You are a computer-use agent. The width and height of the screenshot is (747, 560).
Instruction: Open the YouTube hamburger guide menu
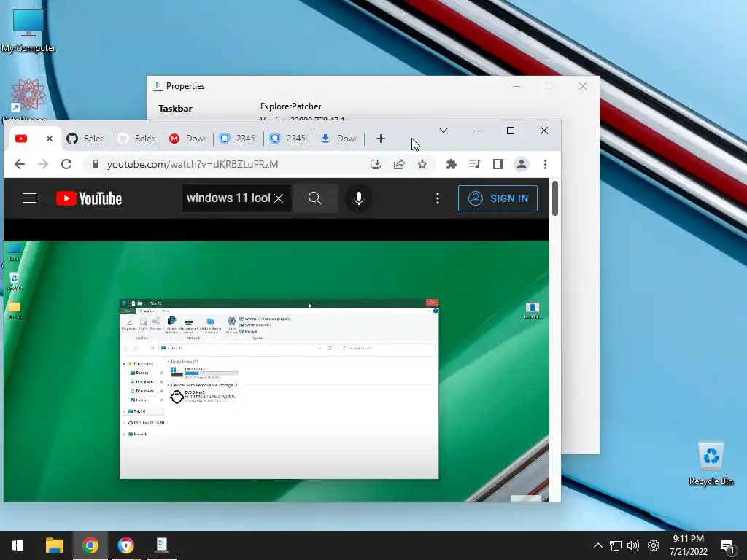pos(30,198)
